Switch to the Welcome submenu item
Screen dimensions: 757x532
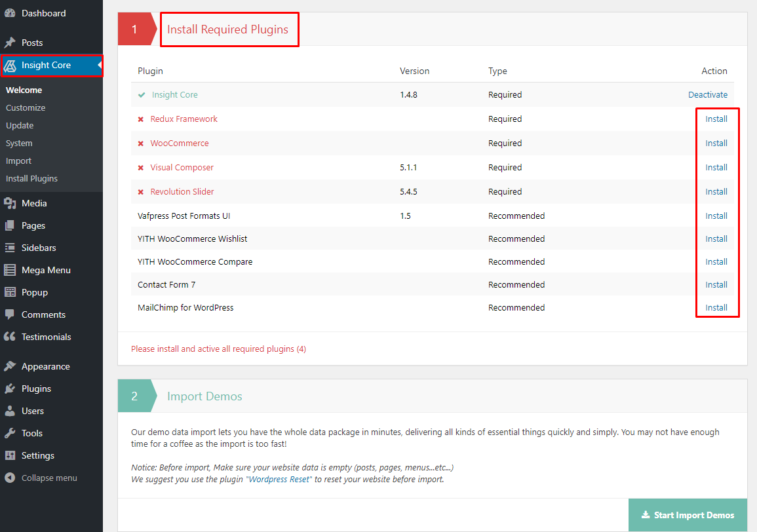pyautogui.click(x=24, y=90)
